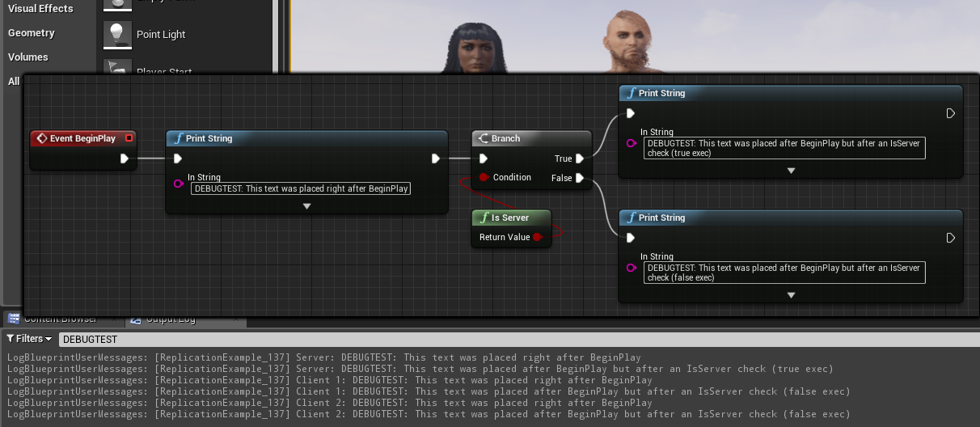980x427 pixels.
Task: Click the Event BeginPlay output execution pin
Action: pyautogui.click(x=125, y=159)
